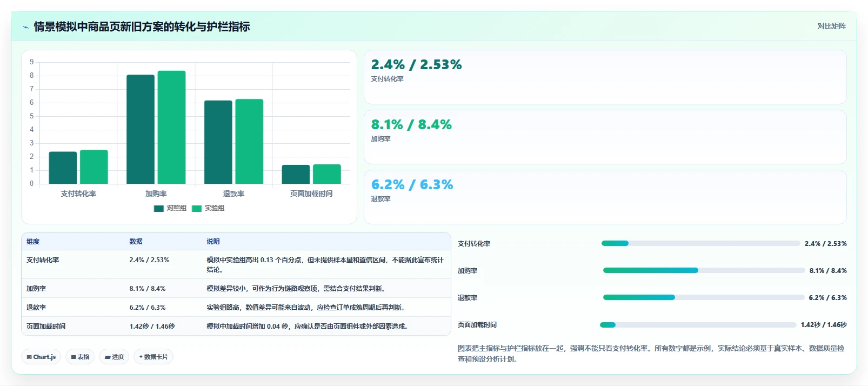Image resolution: width=868 pixels, height=386 pixels.
Task: Toggle the 对照组 legend item
Action: point(170,208)
